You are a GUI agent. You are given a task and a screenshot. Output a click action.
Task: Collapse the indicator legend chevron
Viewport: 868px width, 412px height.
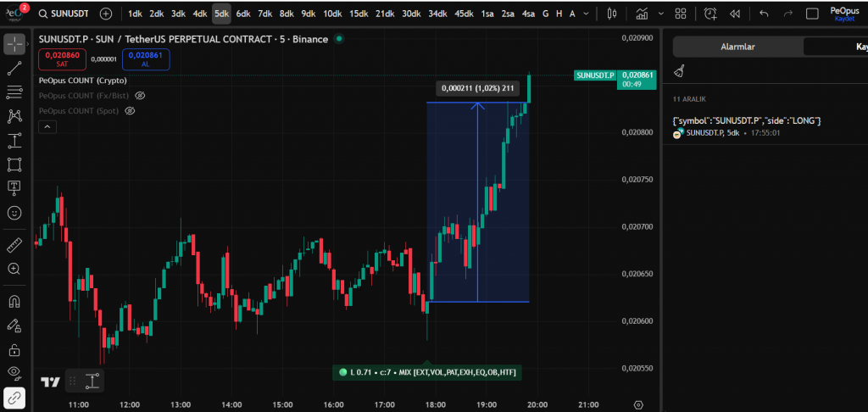click(x=47, y=127)
